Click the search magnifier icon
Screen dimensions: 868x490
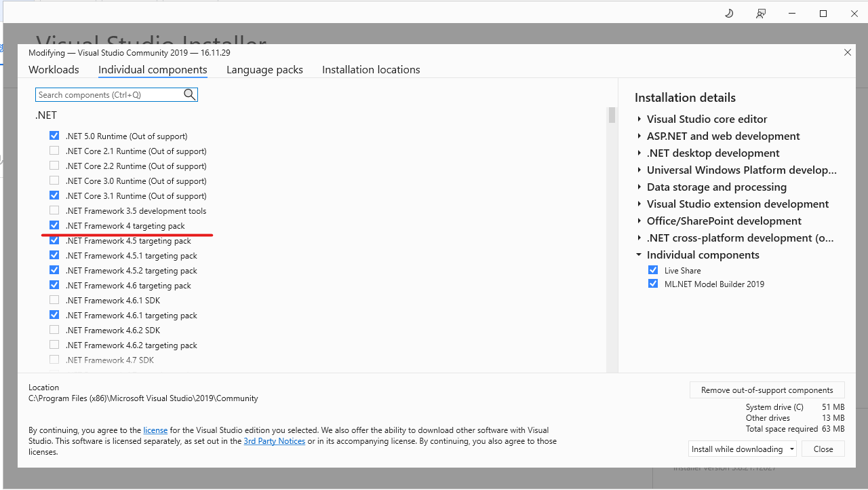pyautogui.click(x=190, y=95)
